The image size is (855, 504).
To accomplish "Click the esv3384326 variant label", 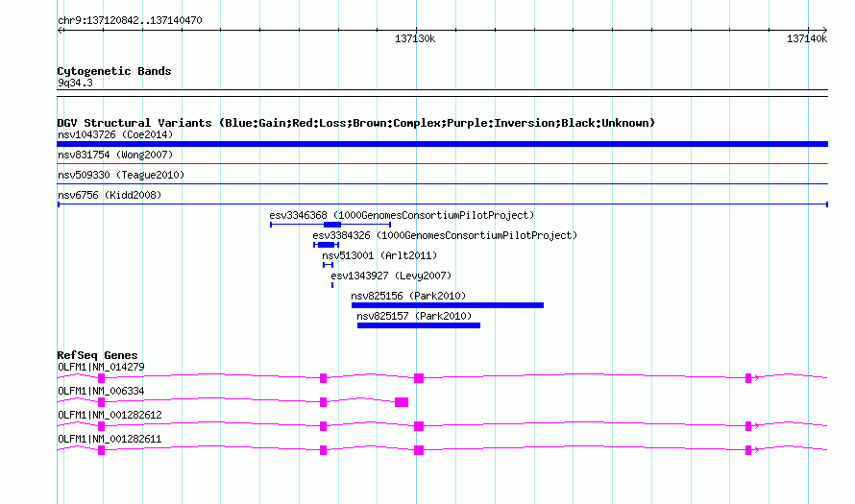I will [x=445, y=235].
